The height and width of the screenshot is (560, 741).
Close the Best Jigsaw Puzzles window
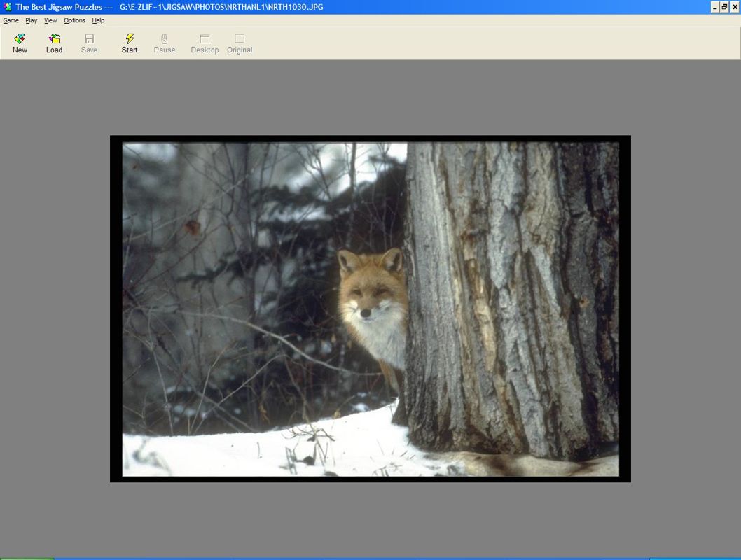pos(734,7)
